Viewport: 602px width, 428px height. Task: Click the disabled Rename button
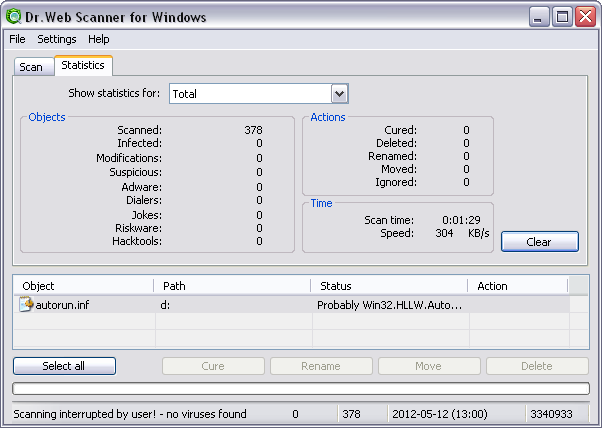pos(321,366)
